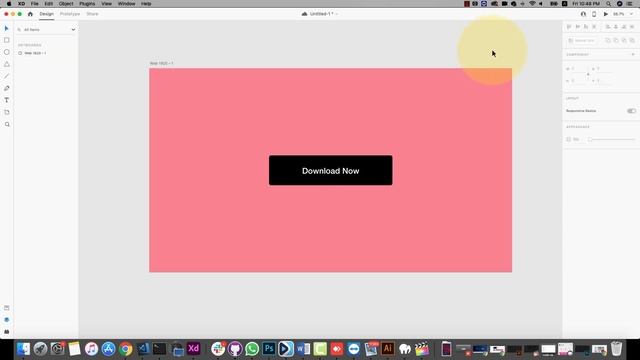
Task: Open Adobe XD from the Dock
Action: click(193, 349)
